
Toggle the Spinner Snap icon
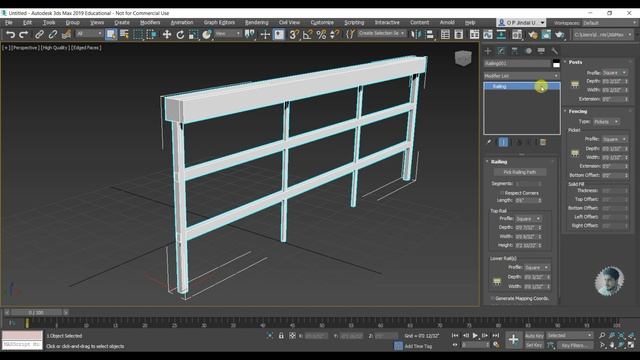click(334, 35)
